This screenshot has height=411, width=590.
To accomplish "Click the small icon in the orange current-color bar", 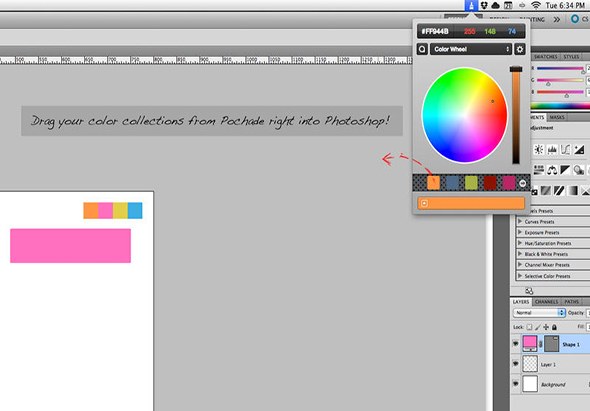I will 424,203.
